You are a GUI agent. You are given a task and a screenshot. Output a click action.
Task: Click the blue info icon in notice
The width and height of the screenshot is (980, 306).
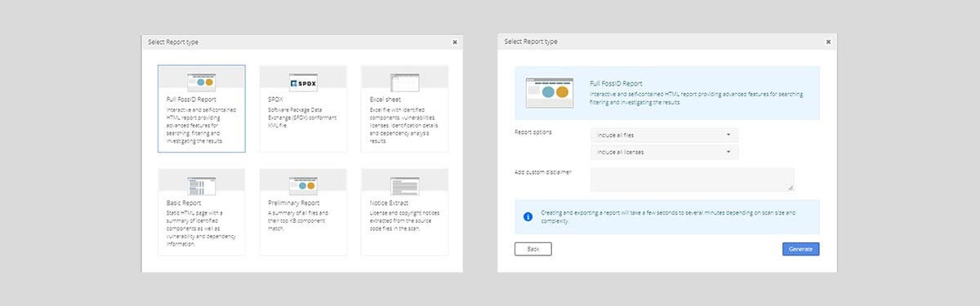pyautogui.click(x=528, y=216)
